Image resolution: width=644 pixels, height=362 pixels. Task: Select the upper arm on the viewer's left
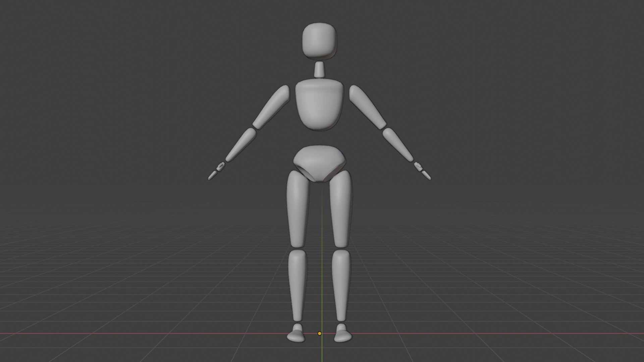(x=271, y=107)
